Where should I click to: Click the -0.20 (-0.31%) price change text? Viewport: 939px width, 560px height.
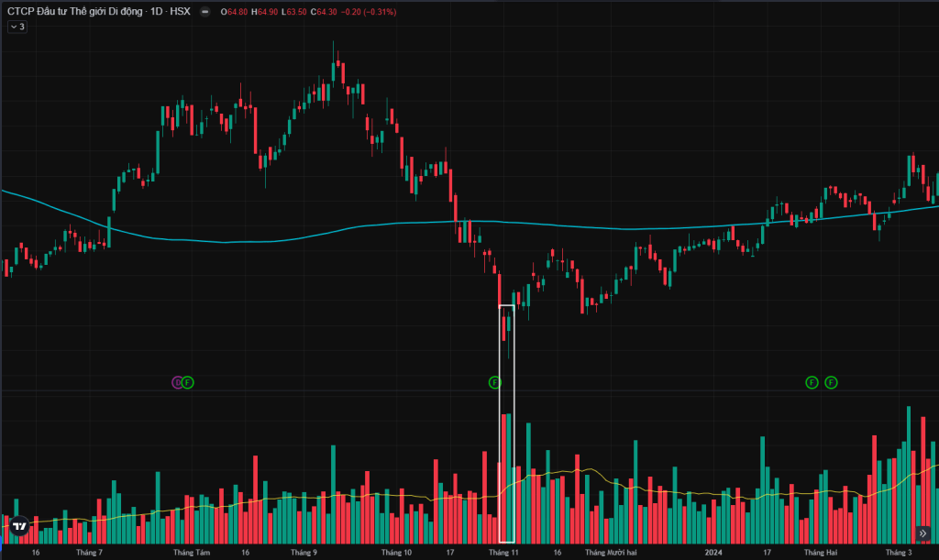pyautogui.click(x=373, y=12)
